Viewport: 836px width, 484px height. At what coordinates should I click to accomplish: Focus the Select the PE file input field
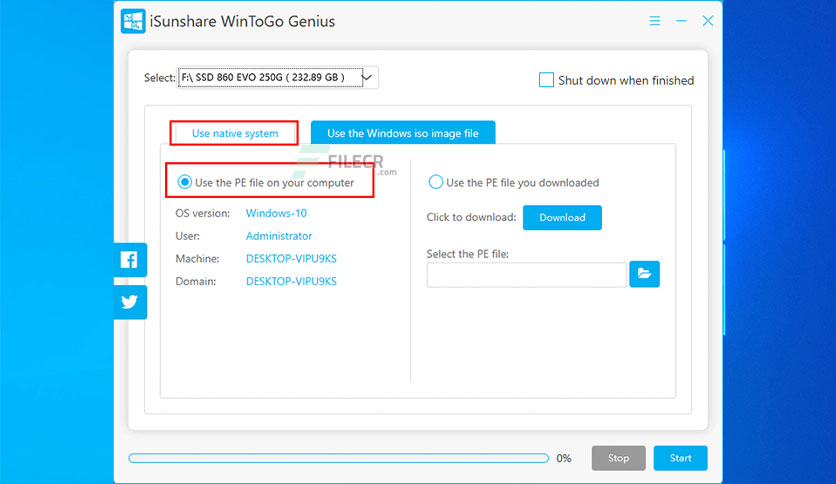(527, 275)
